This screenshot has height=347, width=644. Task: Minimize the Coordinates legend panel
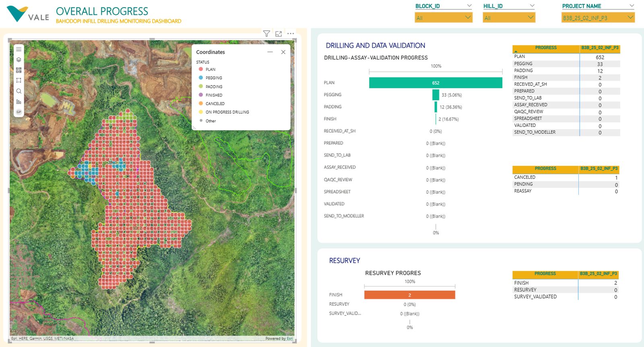[x=270, y=52]
